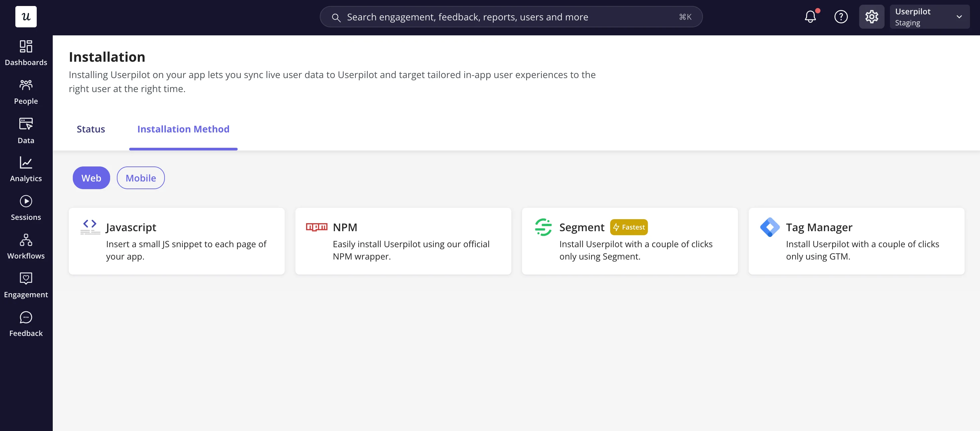Image resolution: width=980 pixels, height=431 pixels.
Task: Click 'only using Segment.' description text
Action: pyautogui.click(x=600, y=257)
